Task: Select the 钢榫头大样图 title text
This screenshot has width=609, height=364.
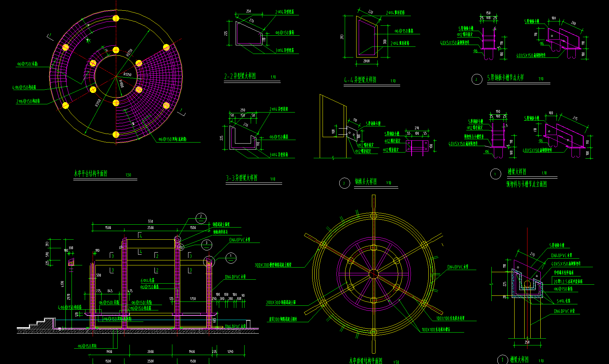Action: (x=365, y=182)
